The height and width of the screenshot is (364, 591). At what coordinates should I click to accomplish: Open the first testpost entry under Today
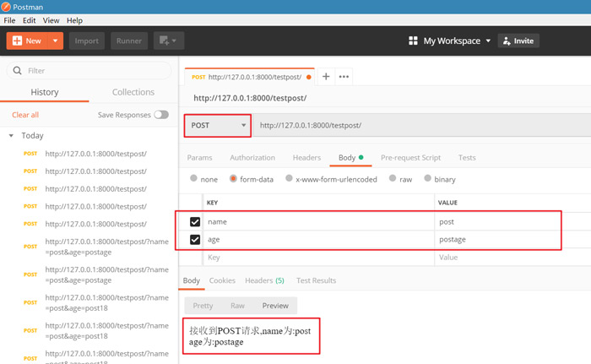coord(95,154)
